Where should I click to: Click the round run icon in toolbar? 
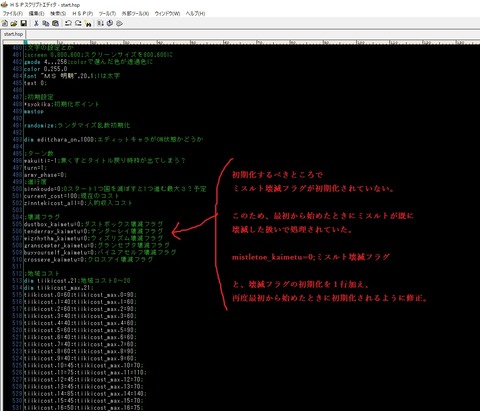point(110,23)
